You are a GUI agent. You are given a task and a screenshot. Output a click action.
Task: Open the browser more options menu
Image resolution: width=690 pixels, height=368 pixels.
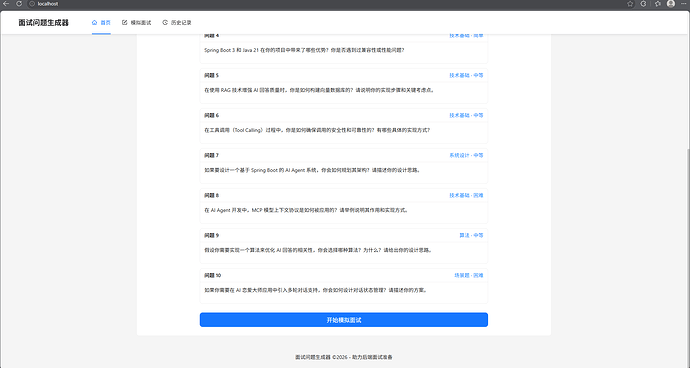tap(683, 4)
